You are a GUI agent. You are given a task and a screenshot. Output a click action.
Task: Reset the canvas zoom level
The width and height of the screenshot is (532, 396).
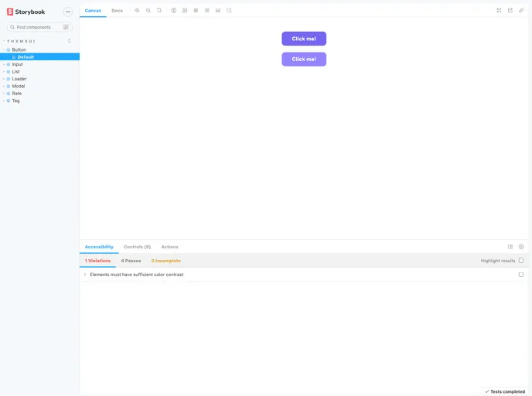[x=159, y=11]
